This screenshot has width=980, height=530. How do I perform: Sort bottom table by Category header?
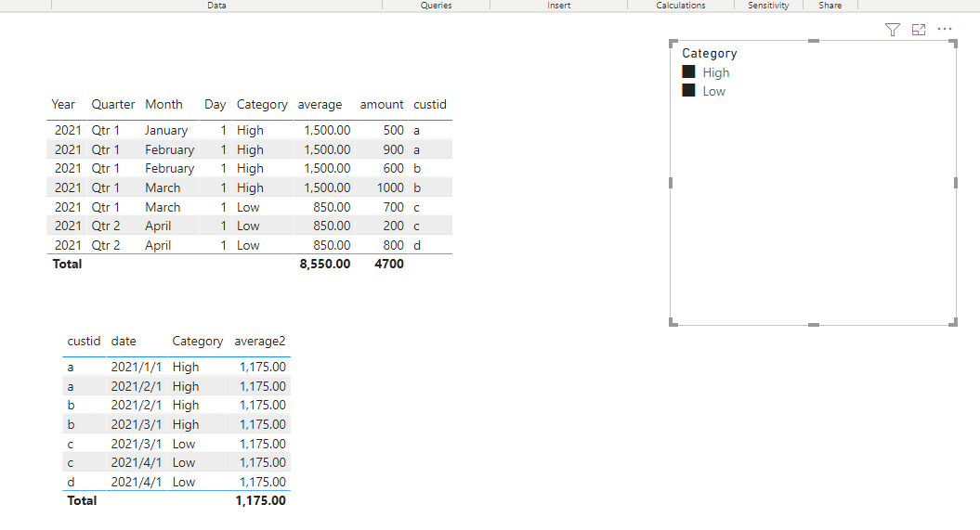(x=198, y=341)
